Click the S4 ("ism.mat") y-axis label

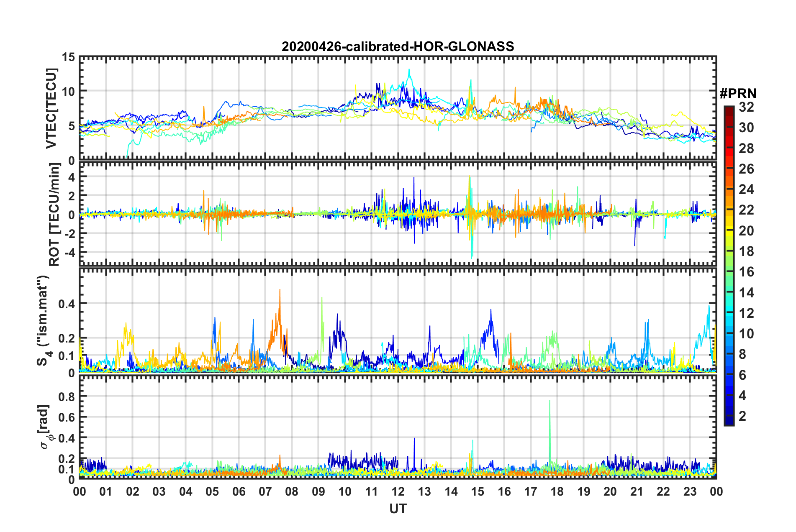43,320
